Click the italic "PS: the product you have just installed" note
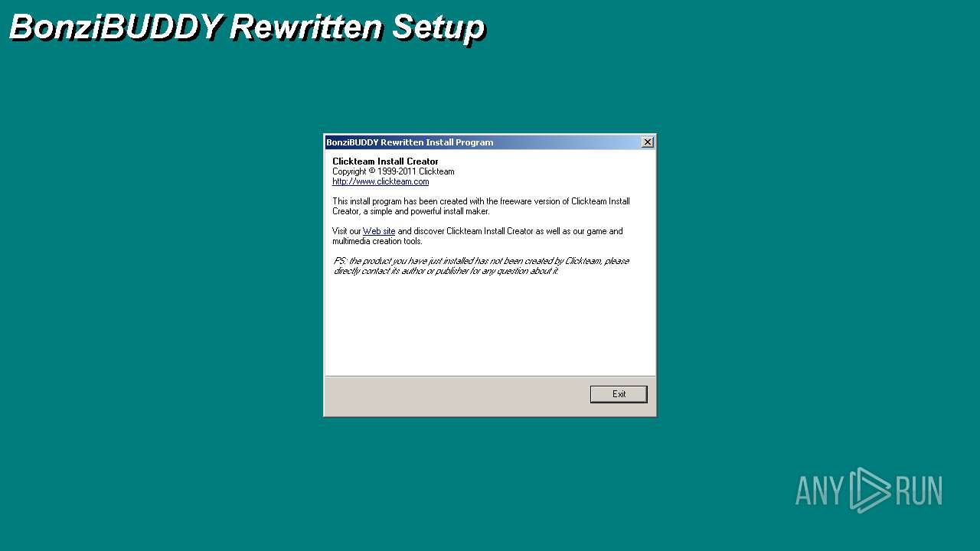Screen dimensions: 980x551 pos(481,266)
